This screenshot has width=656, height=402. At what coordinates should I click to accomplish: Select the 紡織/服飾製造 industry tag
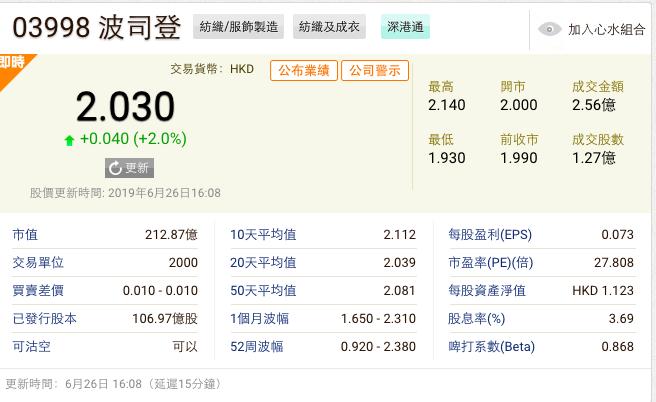point(238,27)
